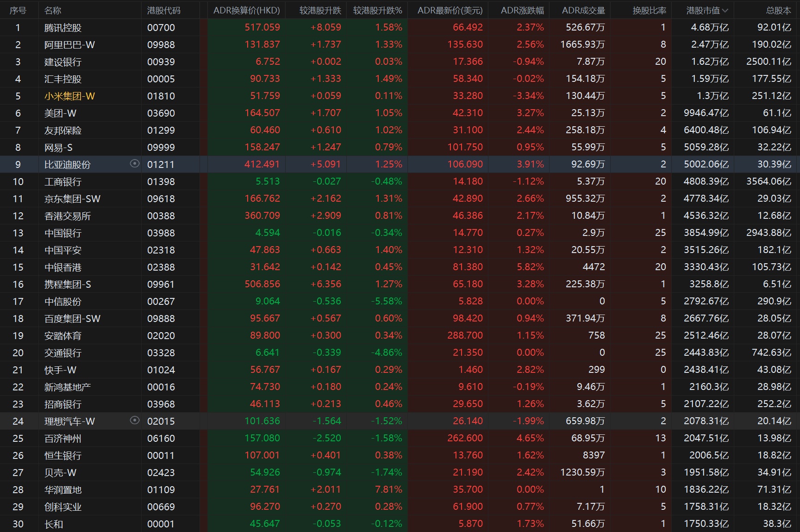Open the 汇丰控股 stock entry
This screenshot has width=800, height=532.
click(x=63, y=79)
